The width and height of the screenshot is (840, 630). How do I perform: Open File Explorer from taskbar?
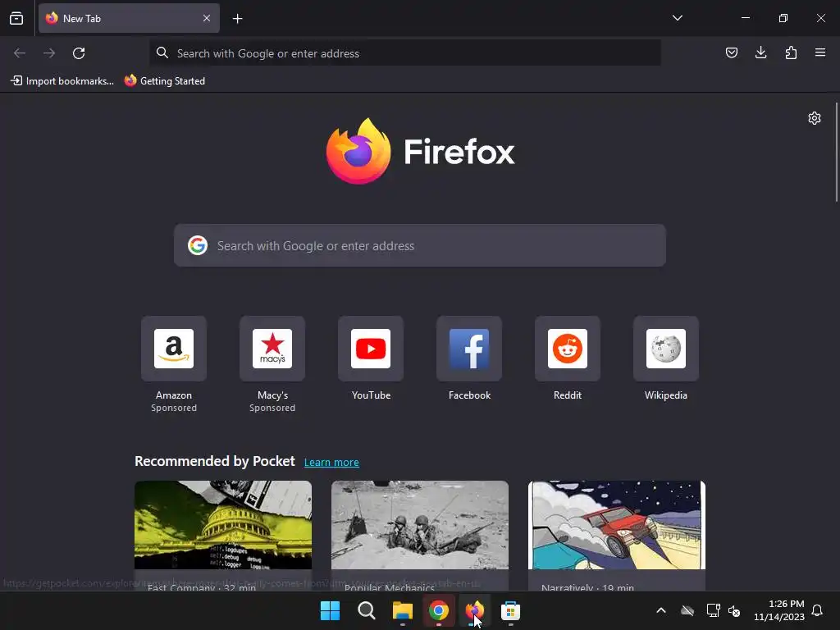402,610
